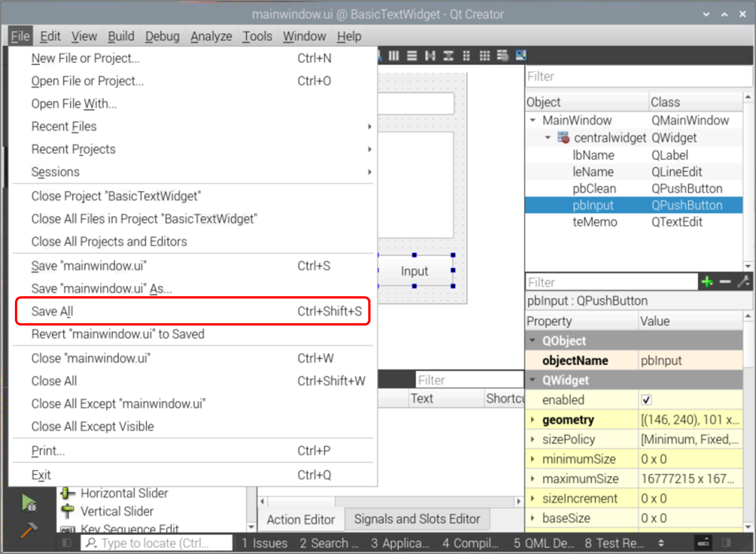
Task: Click break layout toolbar icon
Action: pyautogui.click(x=503, y=56)
